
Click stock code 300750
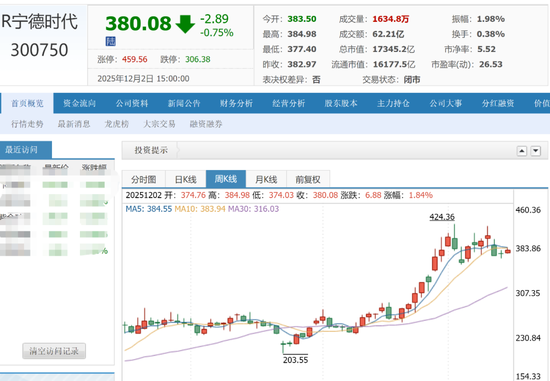coord(39,50)
